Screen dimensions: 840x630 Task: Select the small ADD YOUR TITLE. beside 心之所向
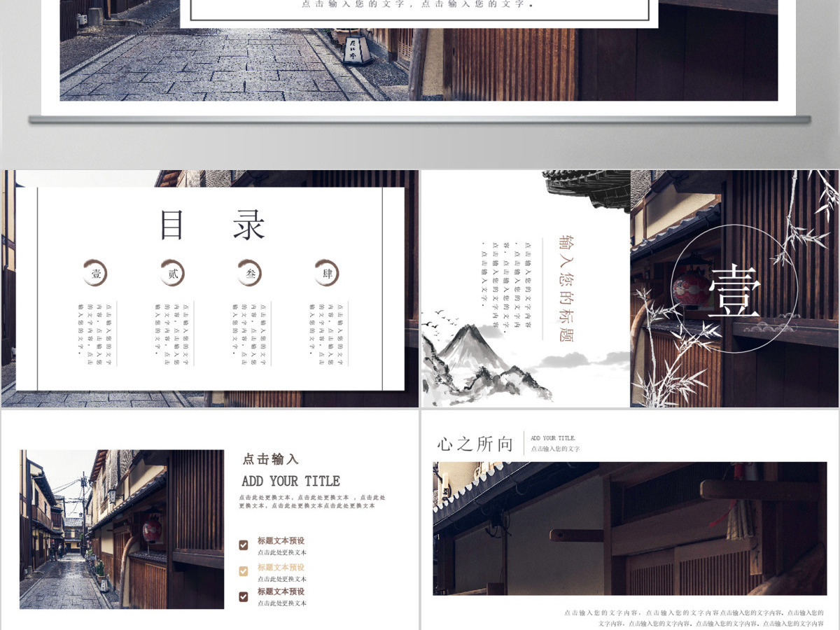(553, 438)
